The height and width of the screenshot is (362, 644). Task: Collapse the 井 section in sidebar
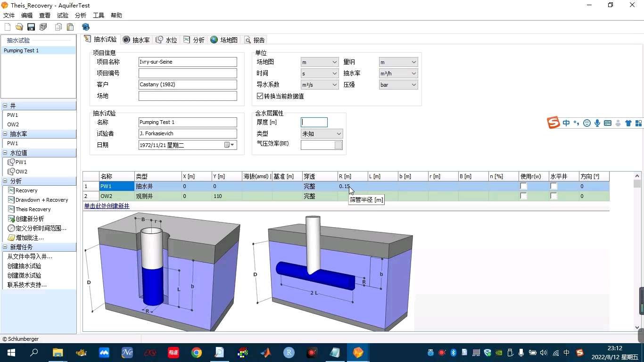pyautogui.click(x=5, y=106)
